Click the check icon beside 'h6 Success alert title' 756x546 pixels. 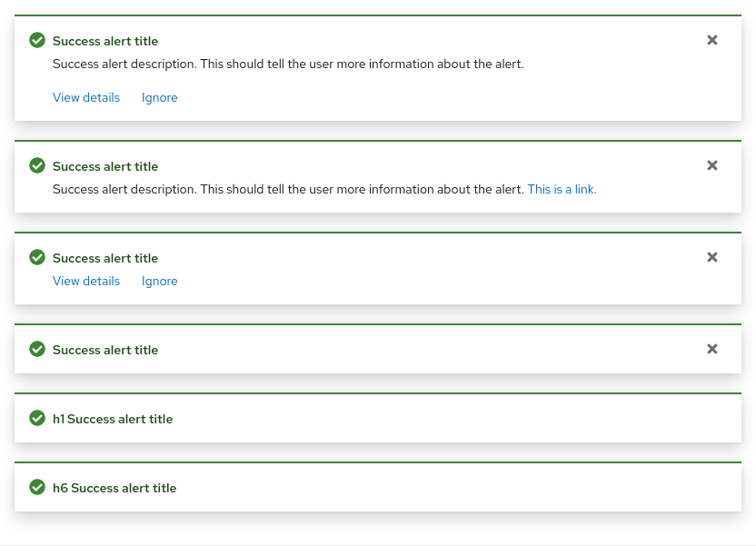click(x=37, y=487)
